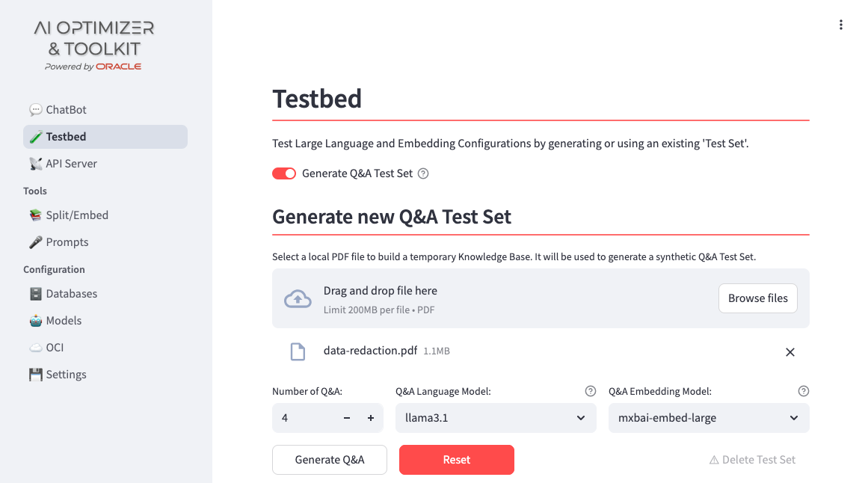Click the cloud upload icon
Viewport: 868px width, 483px height.
click(x=298, y=298)
